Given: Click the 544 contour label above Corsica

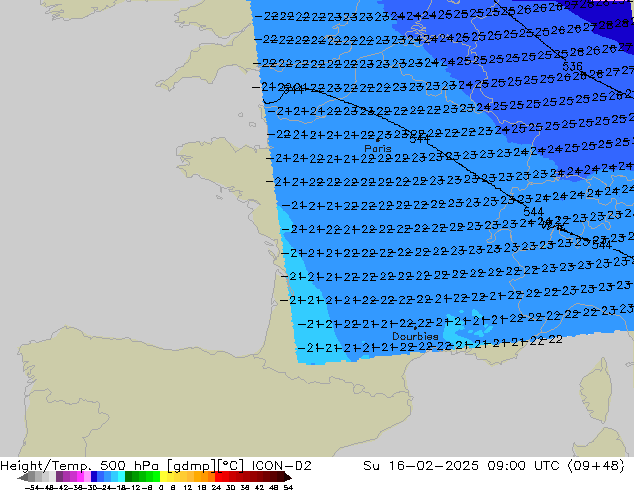Looking at the screenshot, I should (x=601, y=245).
